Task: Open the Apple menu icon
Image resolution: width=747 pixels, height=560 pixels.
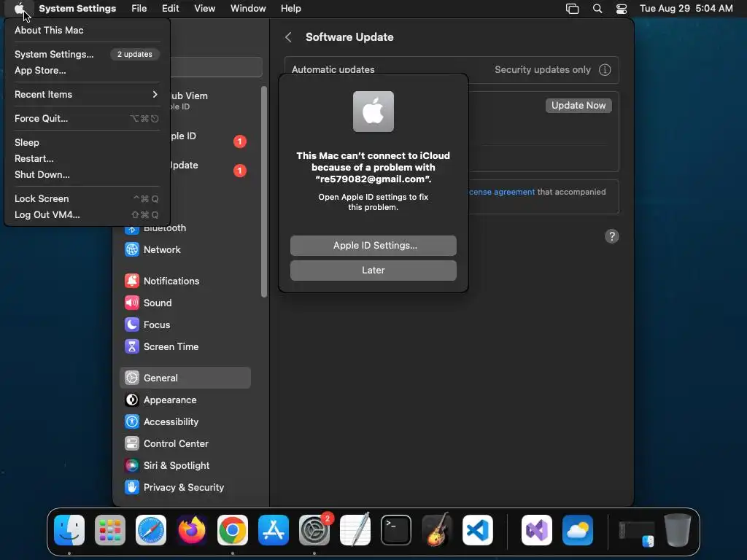Action: 19,9
